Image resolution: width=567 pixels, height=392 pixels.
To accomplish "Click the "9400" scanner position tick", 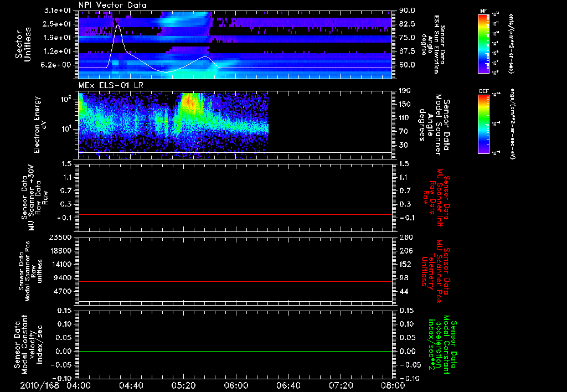I will 63,278.
